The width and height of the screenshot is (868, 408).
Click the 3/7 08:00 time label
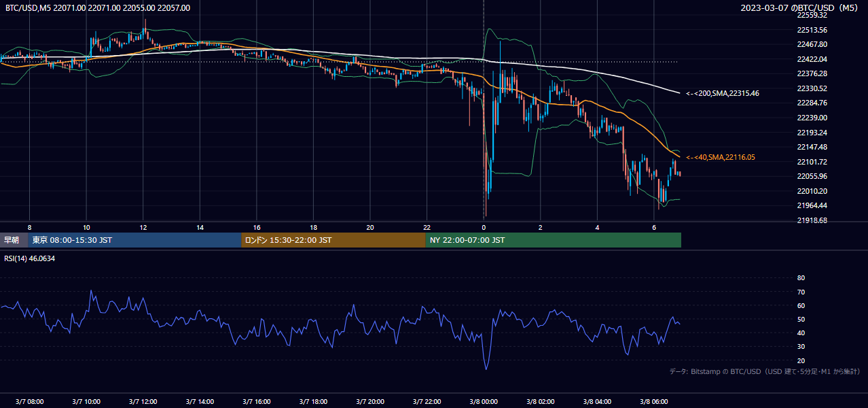click(29, 402)
